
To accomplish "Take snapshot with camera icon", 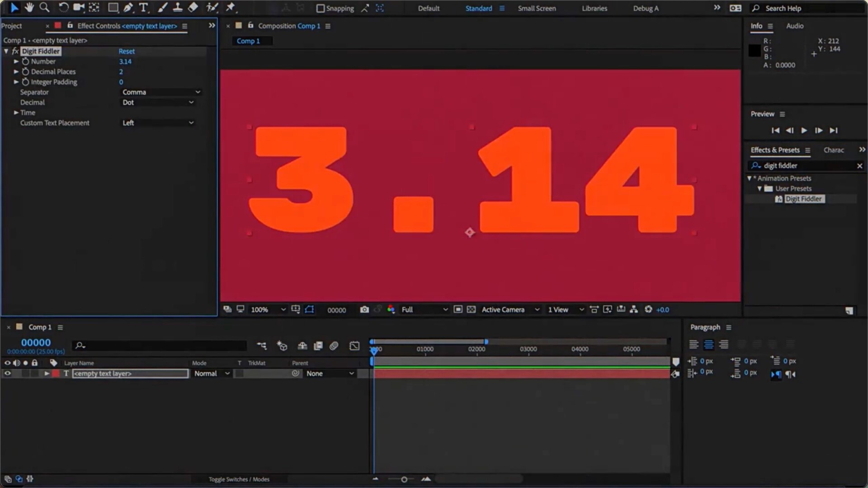I will [364, 310].
